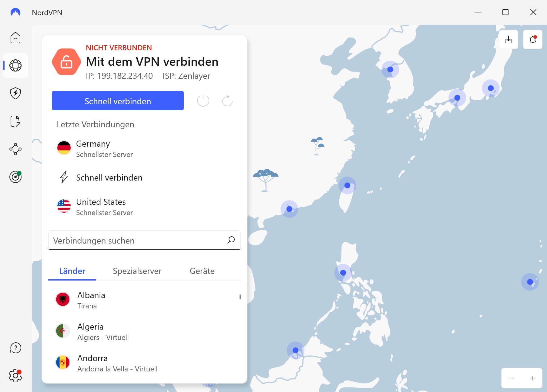
Task: Select the Brunei server dot on map
Action: tap(295, 350)
